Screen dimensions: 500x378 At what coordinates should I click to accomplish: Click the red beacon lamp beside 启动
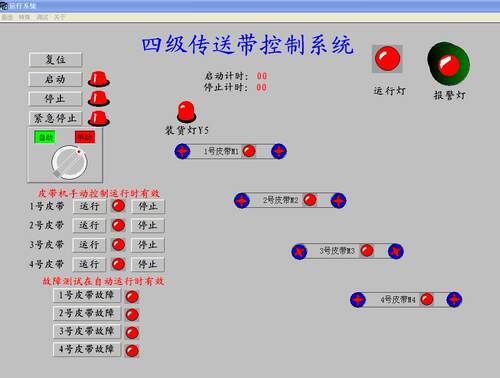99,79
